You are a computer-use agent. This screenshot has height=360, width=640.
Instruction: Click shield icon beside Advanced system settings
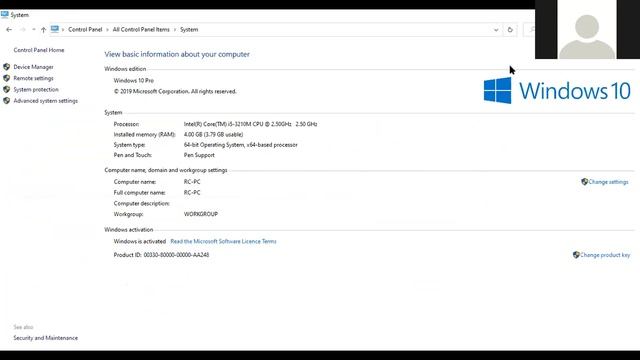click(x=7, y=100)
